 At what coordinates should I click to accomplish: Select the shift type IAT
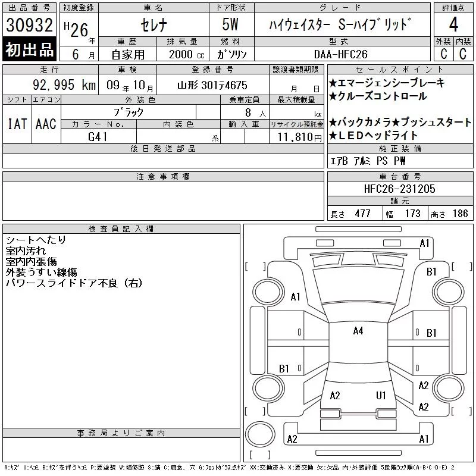[17, 124]
